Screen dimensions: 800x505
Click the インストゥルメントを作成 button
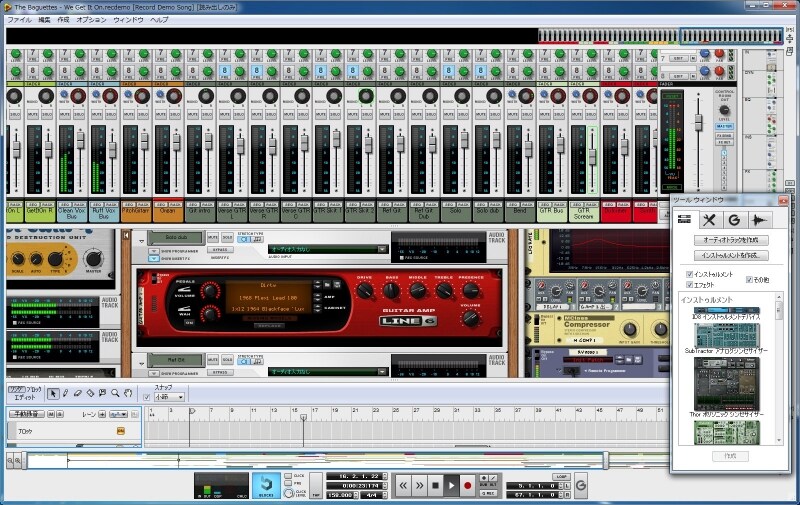tap(730, 256)
